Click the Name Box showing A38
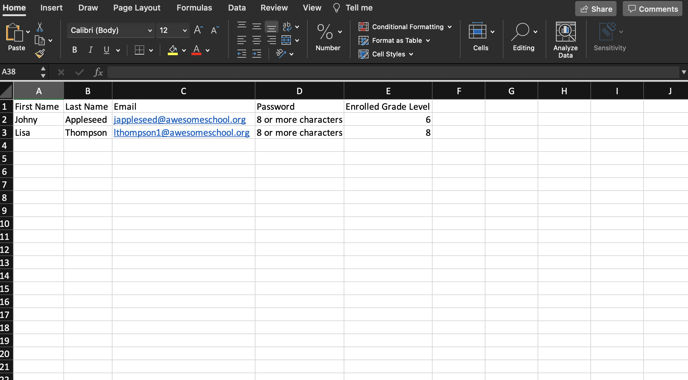Image resolution: width=688 pixels, height=380 pixels. click(20, 72)
